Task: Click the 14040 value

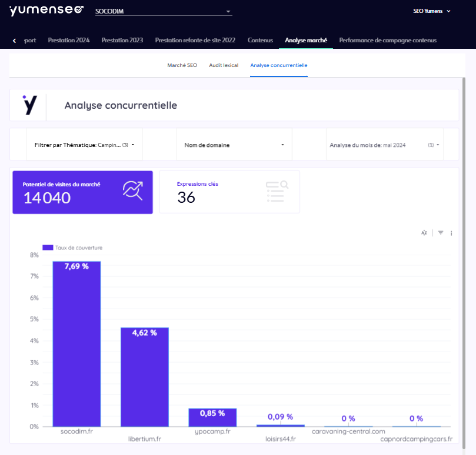Action: click(47, 198)
